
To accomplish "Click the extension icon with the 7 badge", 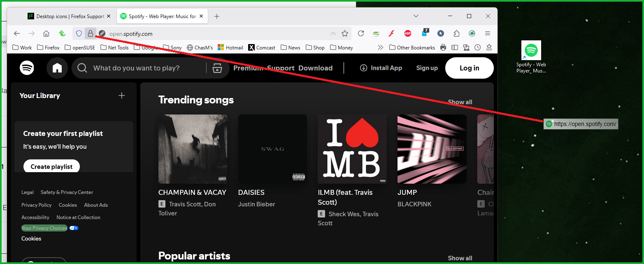I will coord(425,33).
